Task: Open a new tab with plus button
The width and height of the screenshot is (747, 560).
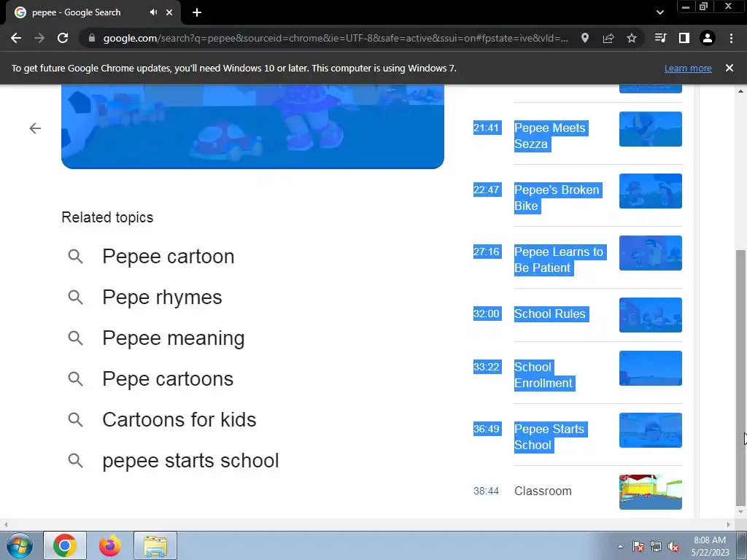Action: click(x=197, y=12)
